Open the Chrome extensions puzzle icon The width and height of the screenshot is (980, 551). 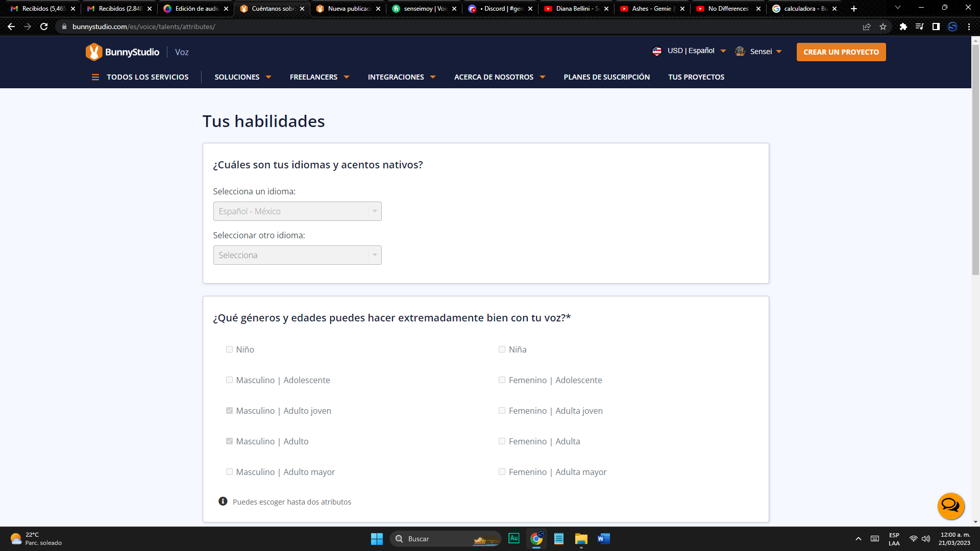903,27
